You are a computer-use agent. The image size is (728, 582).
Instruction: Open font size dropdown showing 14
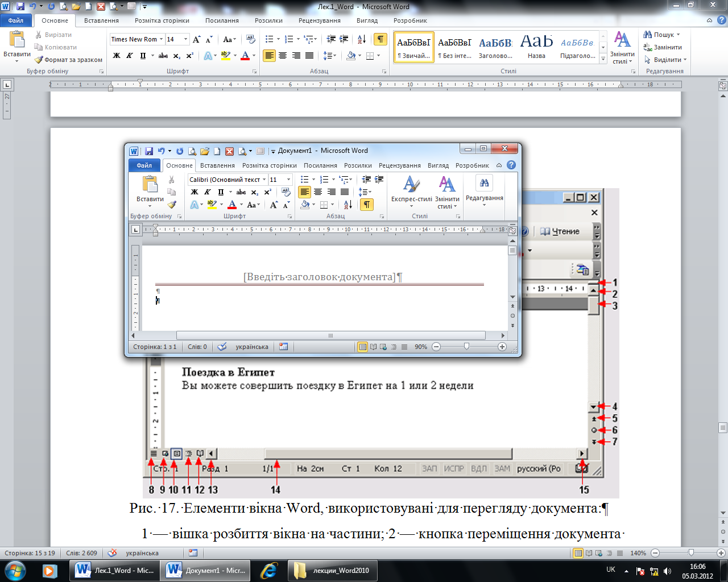point(186,39)
